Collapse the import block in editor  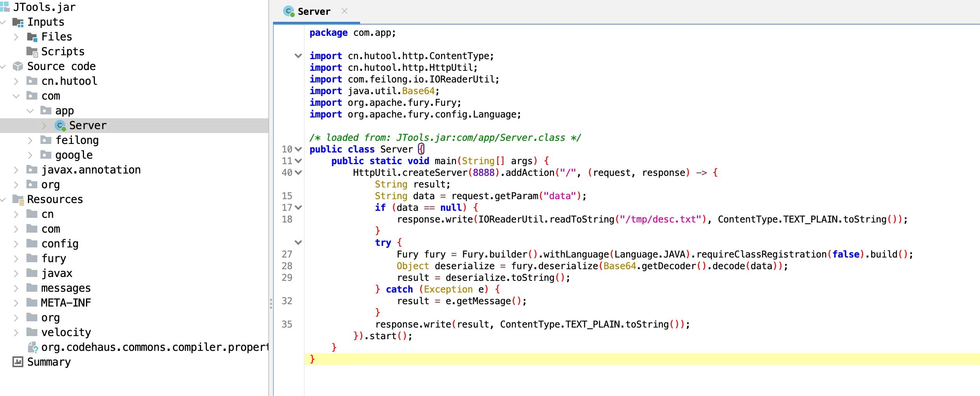pos(298,56)
